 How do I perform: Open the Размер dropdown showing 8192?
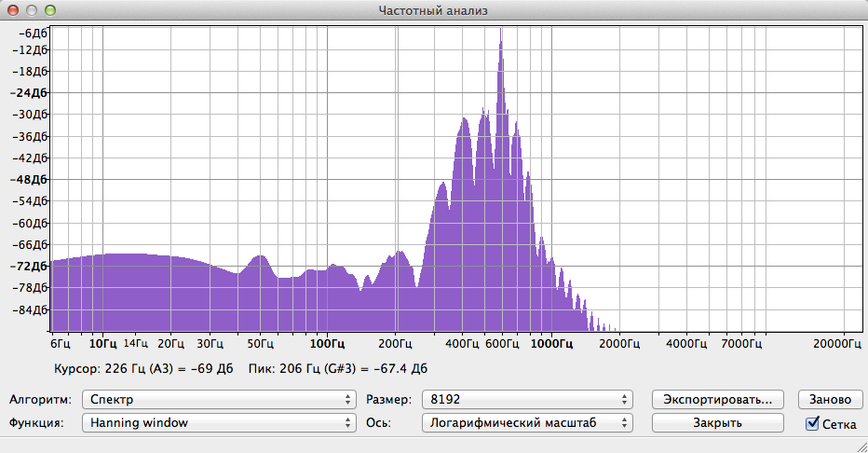(x=527, y=399)
